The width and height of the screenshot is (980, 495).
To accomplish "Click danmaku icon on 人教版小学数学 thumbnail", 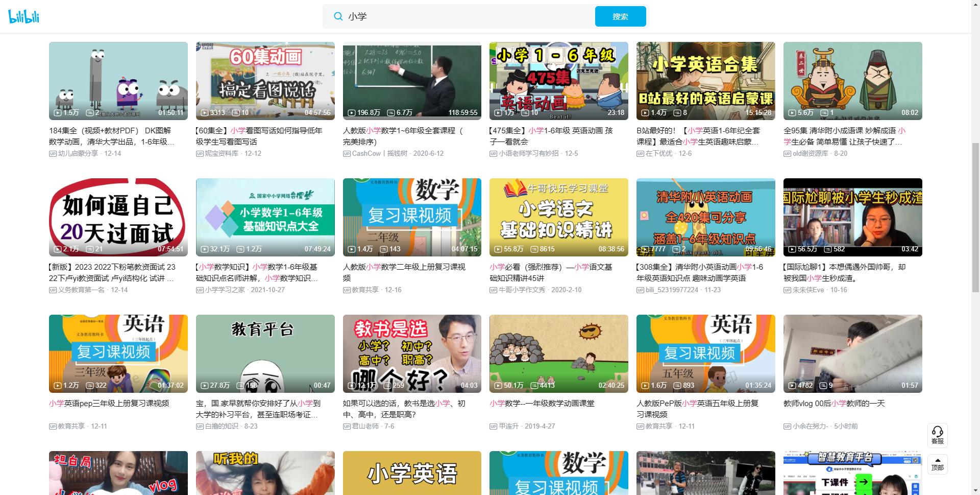I will (x=391, y=112).
